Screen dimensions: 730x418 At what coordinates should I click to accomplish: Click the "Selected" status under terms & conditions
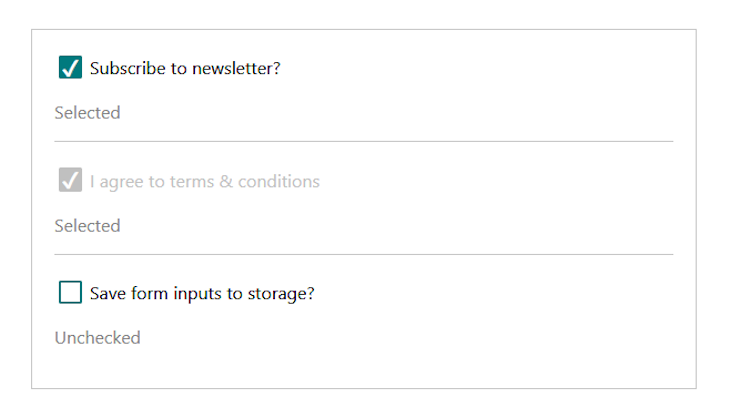87,226
